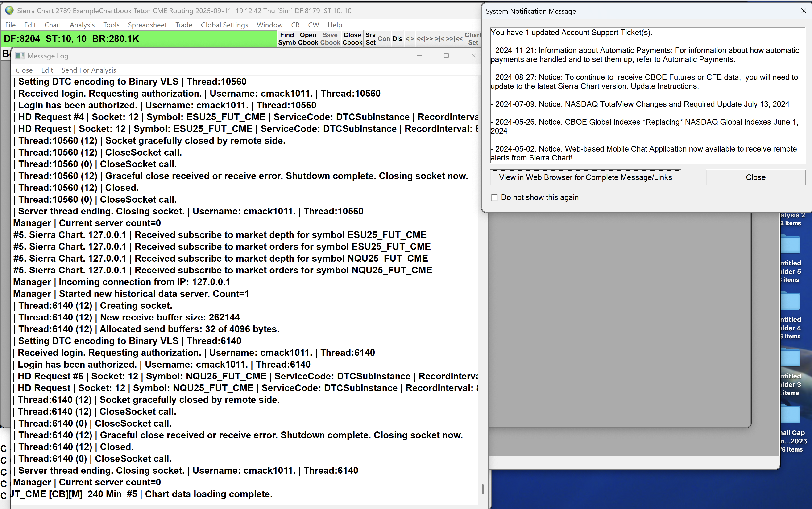812x509 pixels.
Task: Open the Trade menu
Action: click(184, 25)
